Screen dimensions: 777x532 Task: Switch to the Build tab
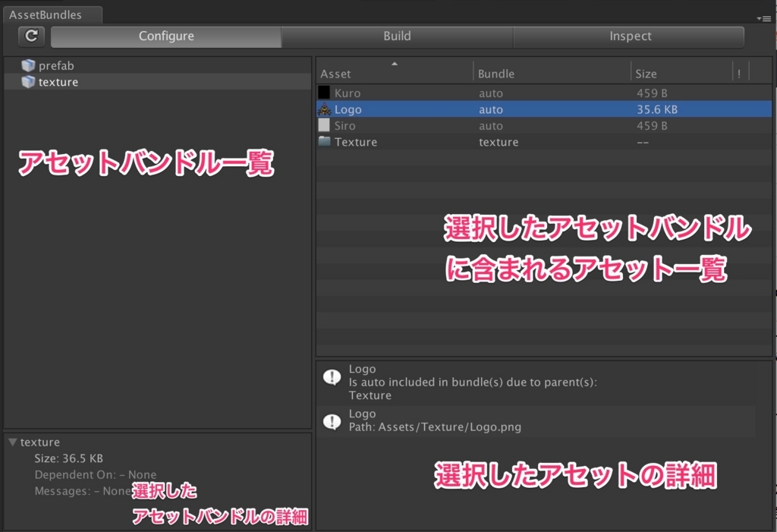[397, 36]
